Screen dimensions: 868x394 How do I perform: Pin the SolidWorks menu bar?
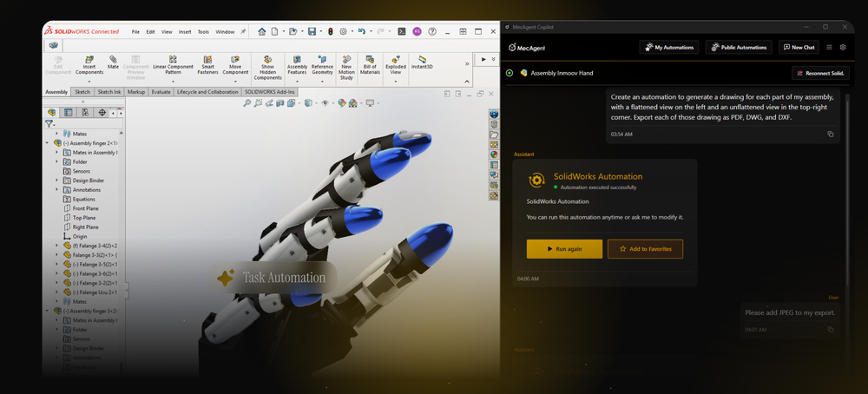(242, 31)
